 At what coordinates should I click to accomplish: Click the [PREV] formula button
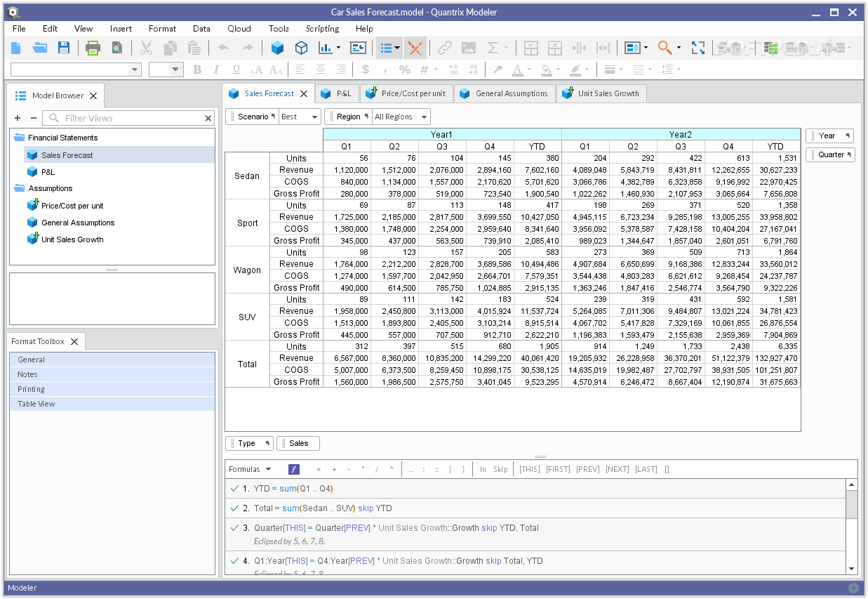coord(587,468)
